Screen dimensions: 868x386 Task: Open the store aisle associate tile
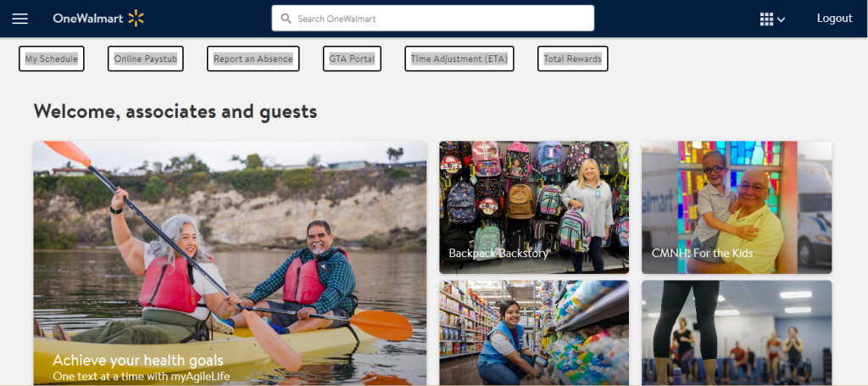pyautogui.click(x=534, y=333)
